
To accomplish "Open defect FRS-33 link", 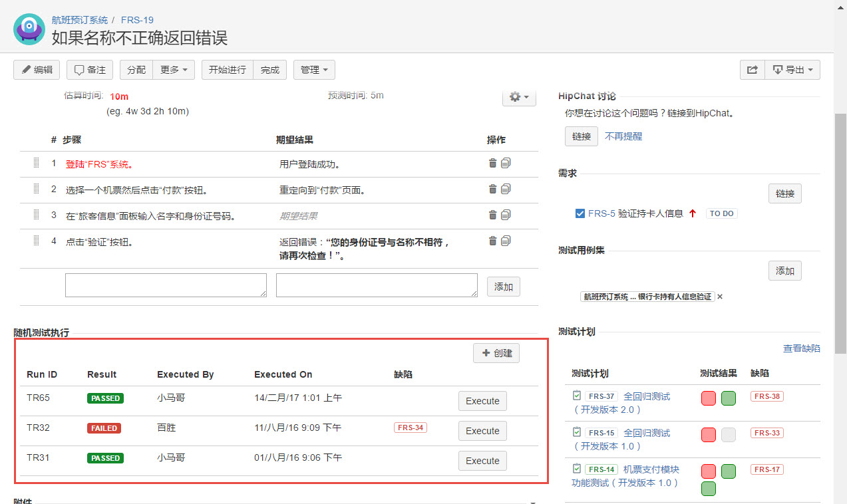I will tap(767, 433).
